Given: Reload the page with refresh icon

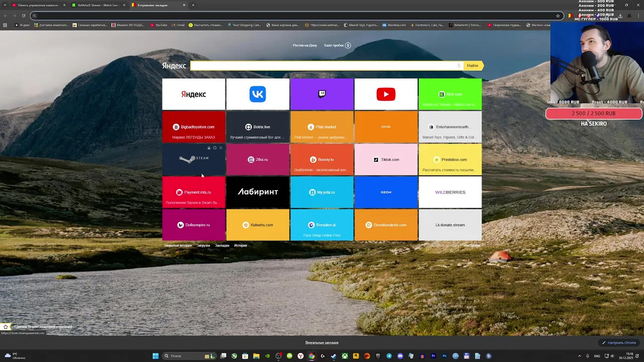Looking at the screenshot, I should point(23,16).
